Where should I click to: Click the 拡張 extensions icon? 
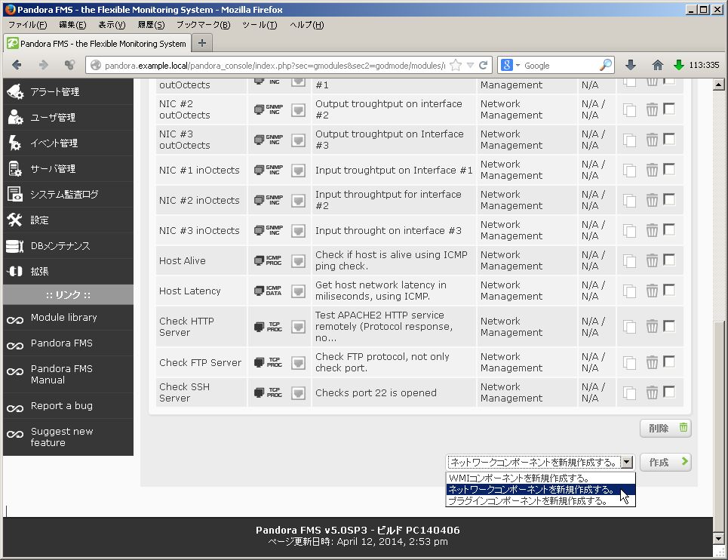[x=15, y=271]
